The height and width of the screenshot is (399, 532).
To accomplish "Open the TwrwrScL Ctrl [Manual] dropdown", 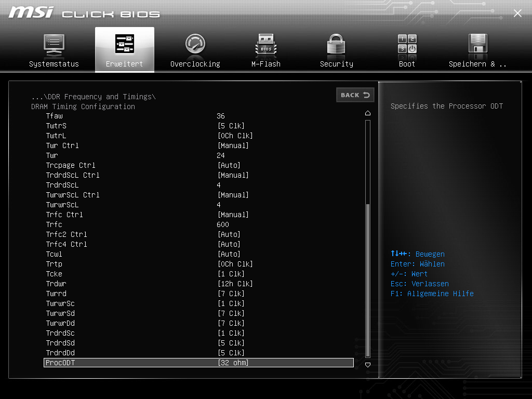I will (x=233, y=195).
